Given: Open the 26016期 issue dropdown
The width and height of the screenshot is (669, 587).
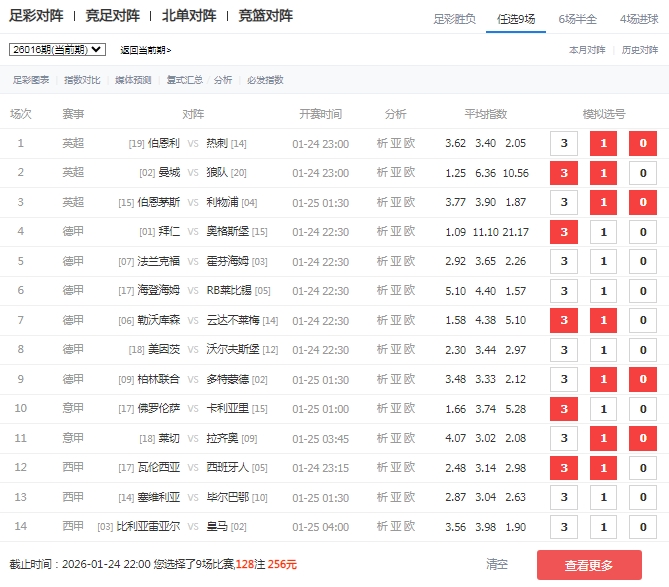Looking at the screenshot, I should click(57, 49).
